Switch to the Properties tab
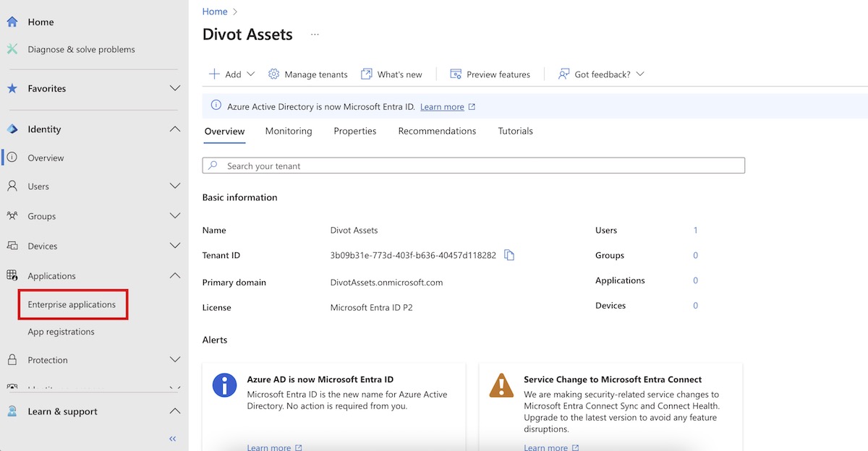Viewport: 868px width, 451px height. coord(354,131)
